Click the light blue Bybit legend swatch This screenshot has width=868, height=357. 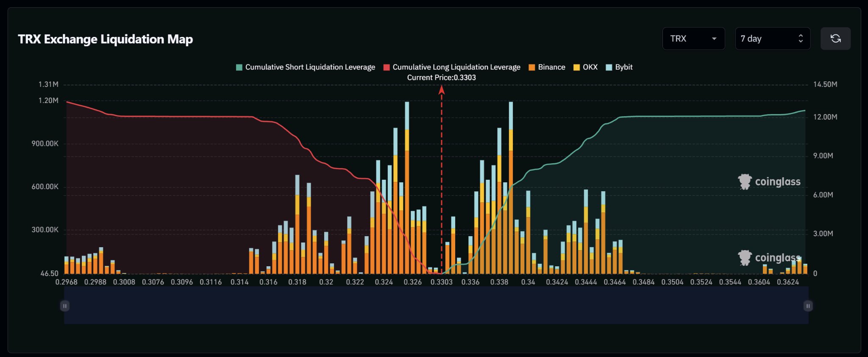[x=609, y=67]
